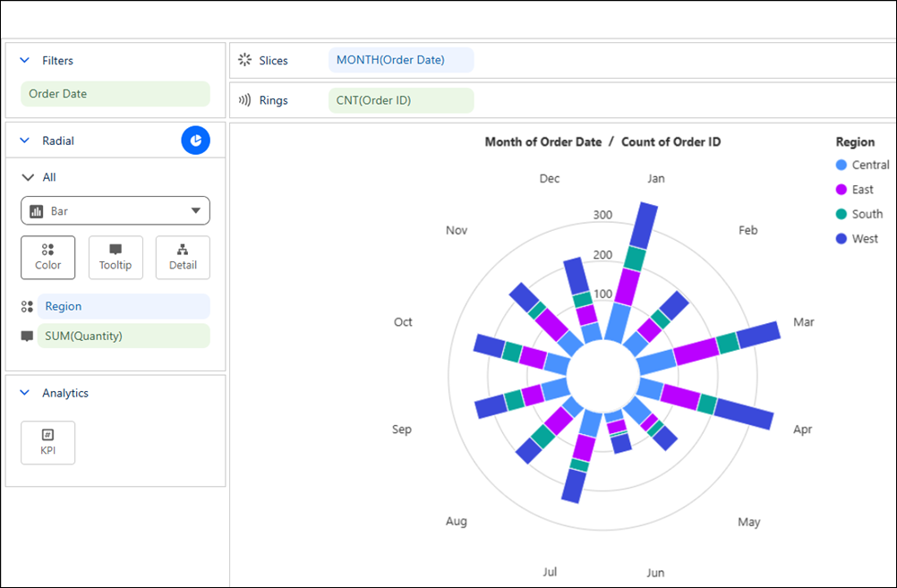Click the Central segment of the Jan bar
Viewport: 897px width, 588px height.
[618, 322]
